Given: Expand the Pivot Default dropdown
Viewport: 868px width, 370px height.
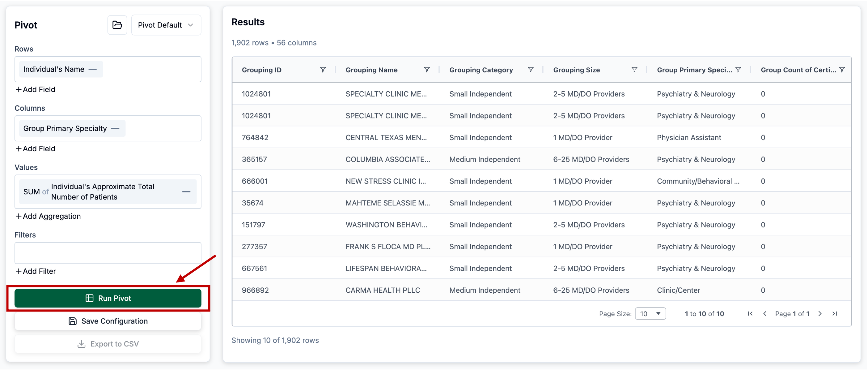Looking at the screenshot, I should 166,25.
